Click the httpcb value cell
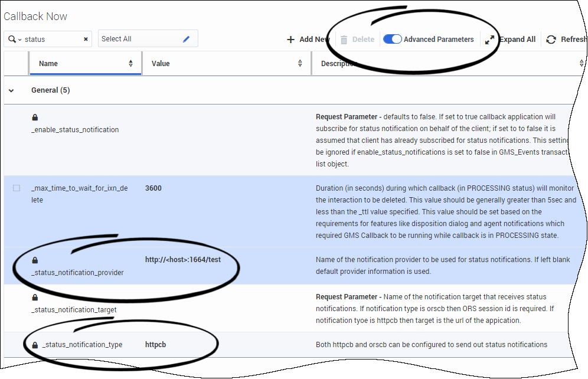588x379 pixels. tap(156, 345)
